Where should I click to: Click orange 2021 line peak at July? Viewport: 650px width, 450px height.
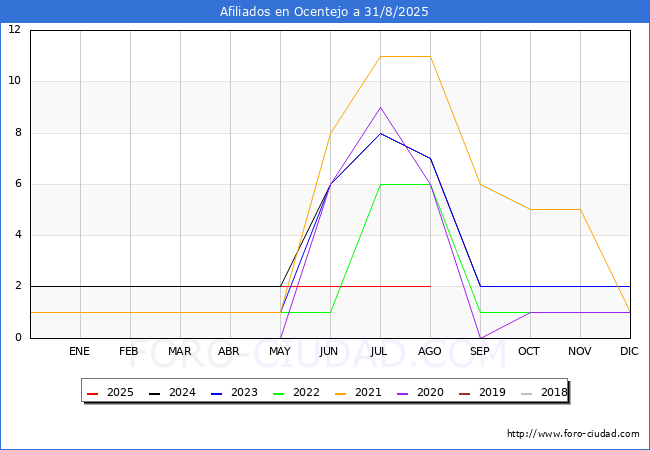380,56
